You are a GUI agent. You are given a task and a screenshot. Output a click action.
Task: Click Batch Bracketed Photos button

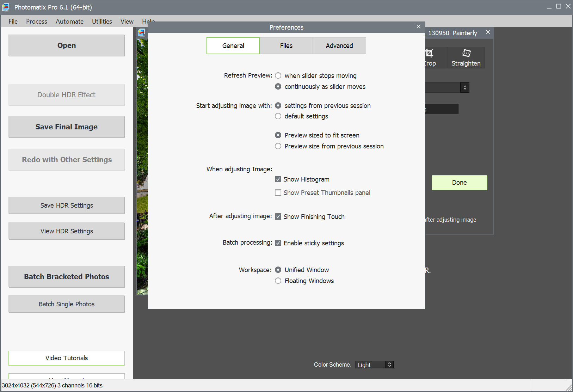click(x=67, y=277)
